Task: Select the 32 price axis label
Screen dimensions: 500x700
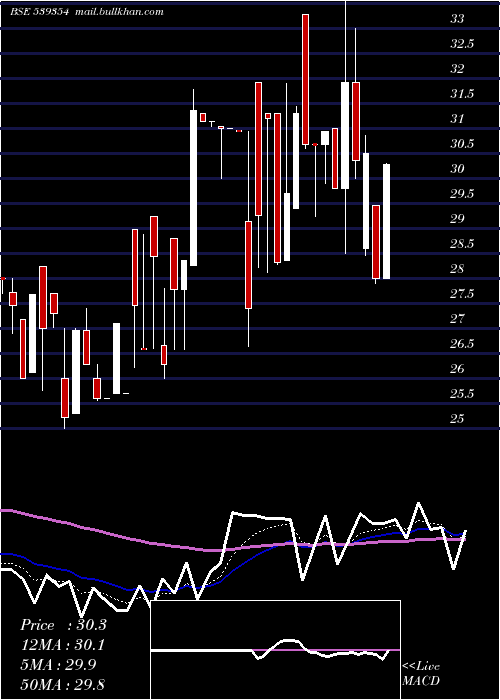Action: 458,69
